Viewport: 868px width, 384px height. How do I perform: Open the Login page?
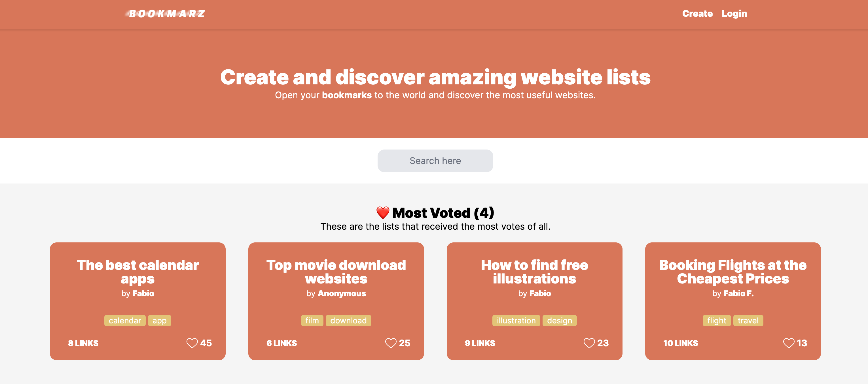tap(734, 14)
